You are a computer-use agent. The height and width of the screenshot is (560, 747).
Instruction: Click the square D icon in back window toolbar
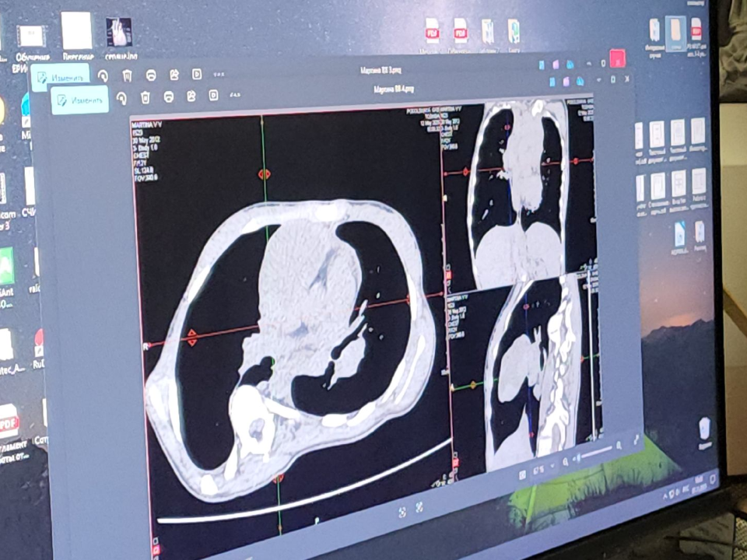(197, 74)
